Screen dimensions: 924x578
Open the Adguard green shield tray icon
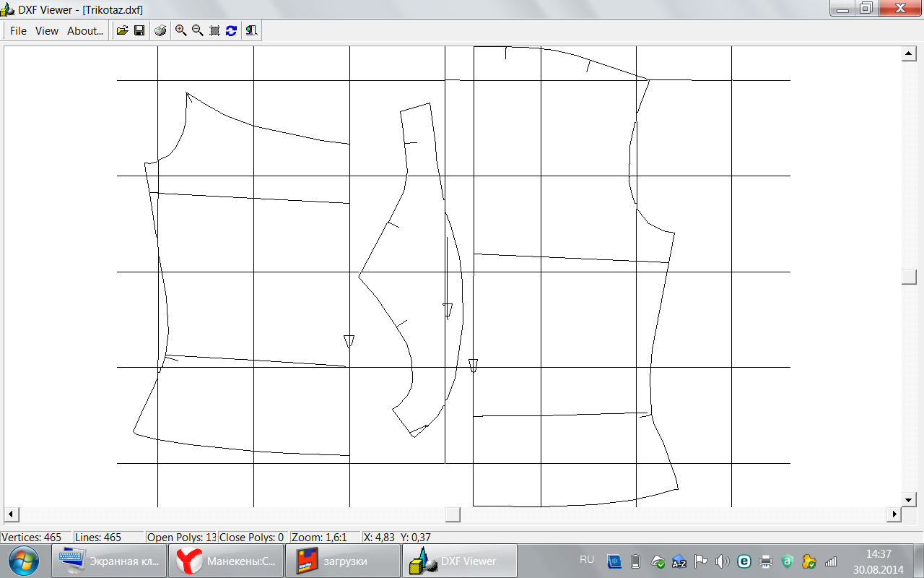788,561
